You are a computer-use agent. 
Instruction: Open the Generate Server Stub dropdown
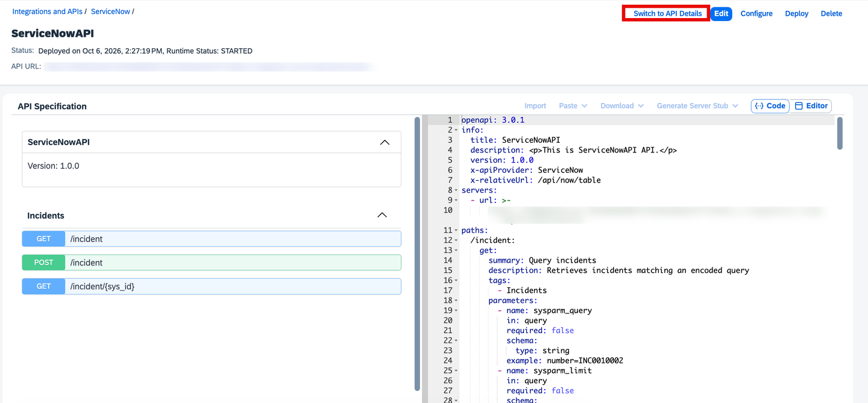point(697,106)
